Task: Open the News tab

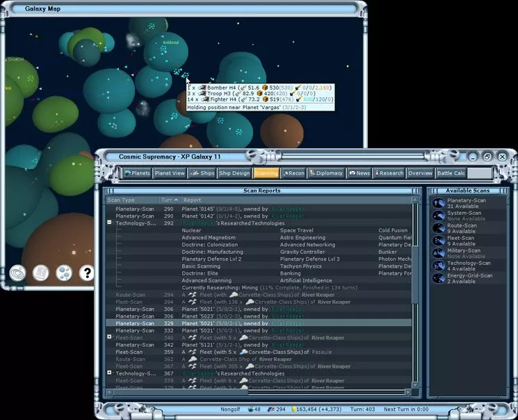Action: tap(359, 173)
